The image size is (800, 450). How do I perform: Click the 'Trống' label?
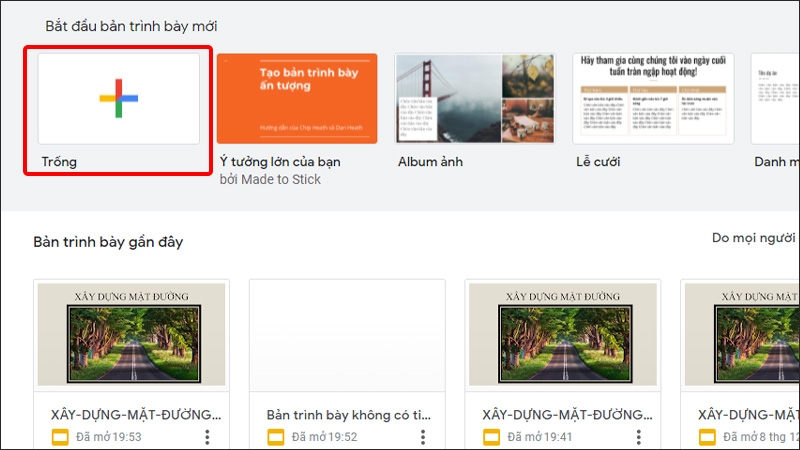[59, 162]
